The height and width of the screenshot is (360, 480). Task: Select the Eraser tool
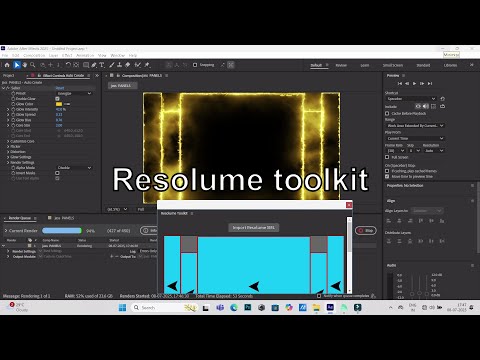(127, 65)
